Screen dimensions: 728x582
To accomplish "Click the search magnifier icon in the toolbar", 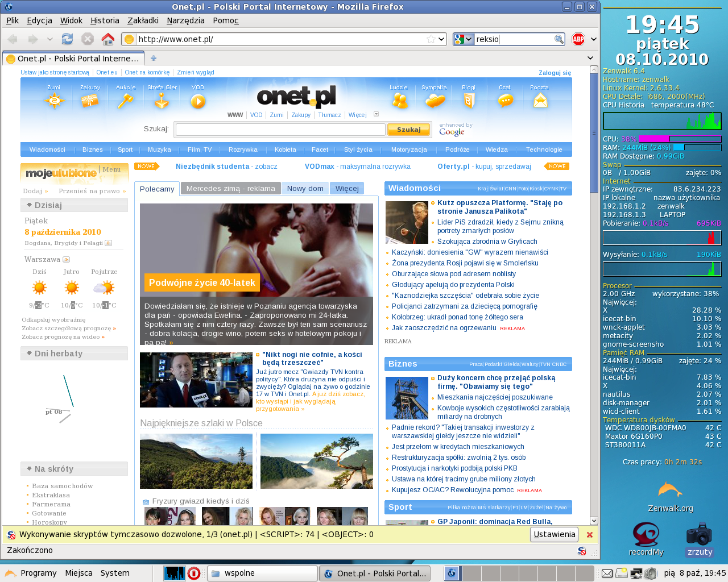I will click(559, 39).
